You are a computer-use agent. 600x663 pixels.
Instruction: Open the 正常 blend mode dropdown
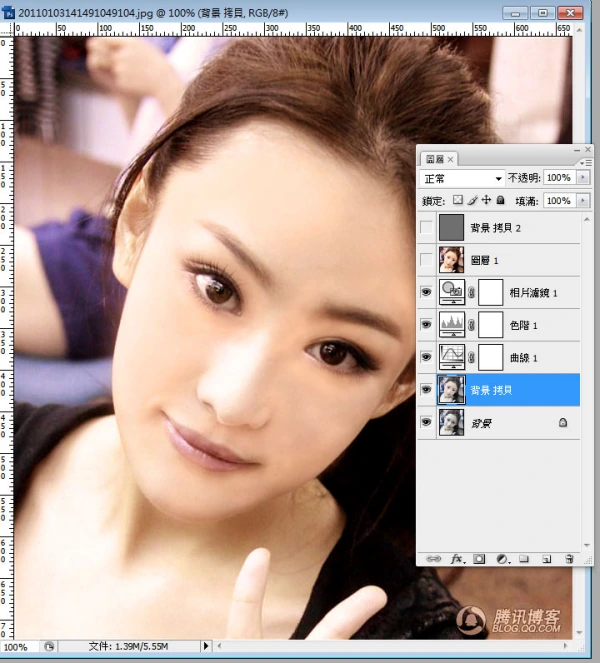coord(462,178)
